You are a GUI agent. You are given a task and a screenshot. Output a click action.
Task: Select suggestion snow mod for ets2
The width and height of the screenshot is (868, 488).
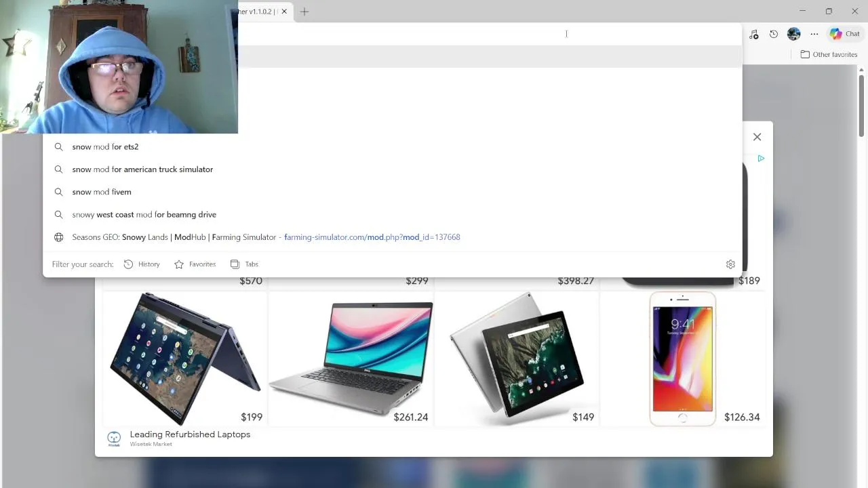coord(393,146)
